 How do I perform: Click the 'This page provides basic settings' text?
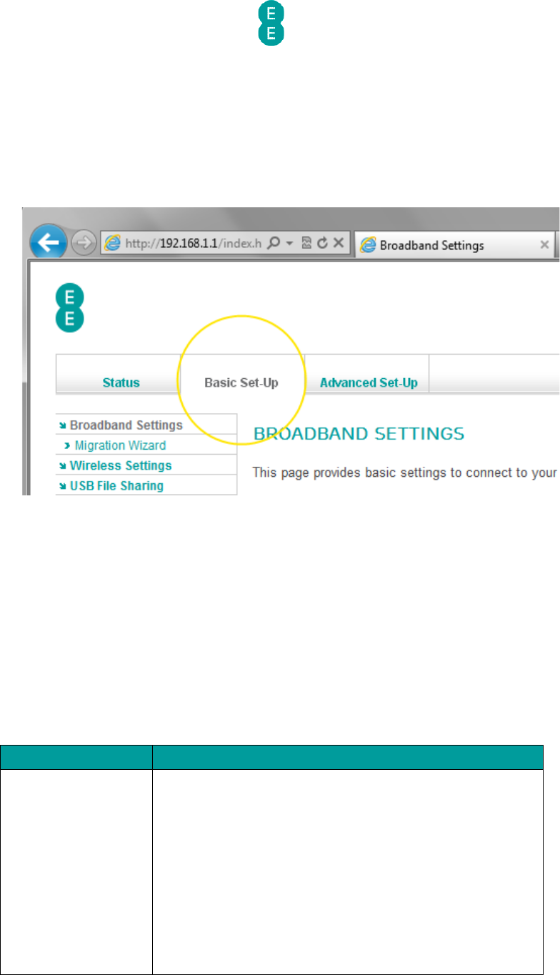404,473
